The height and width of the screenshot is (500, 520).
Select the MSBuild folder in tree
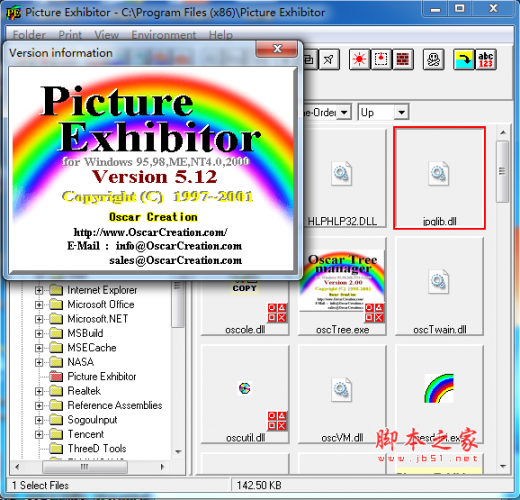click(85, 333)
